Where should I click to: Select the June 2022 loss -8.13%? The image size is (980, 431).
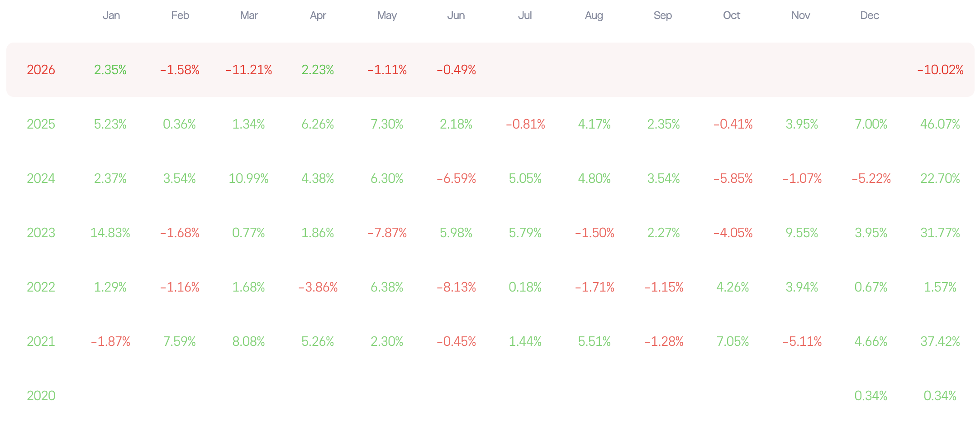[456, 287]
